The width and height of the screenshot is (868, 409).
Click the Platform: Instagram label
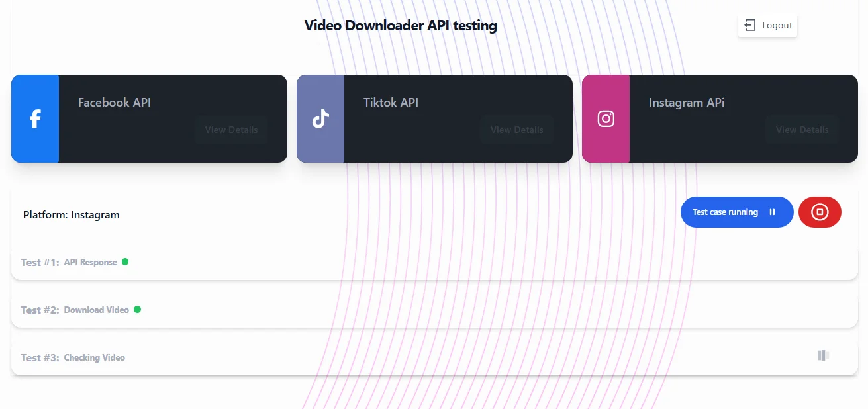[x=72, y=215]
